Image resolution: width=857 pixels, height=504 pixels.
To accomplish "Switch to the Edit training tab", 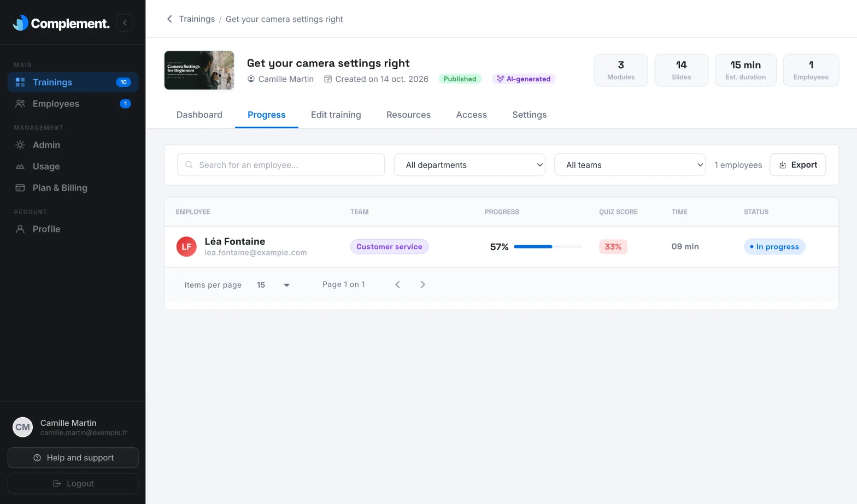I will tap(336, 115).
